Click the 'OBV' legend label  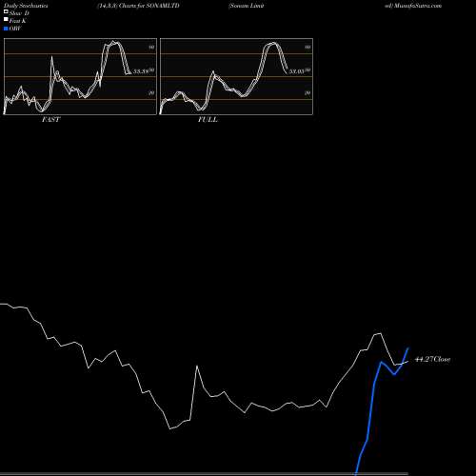(15, 29)
